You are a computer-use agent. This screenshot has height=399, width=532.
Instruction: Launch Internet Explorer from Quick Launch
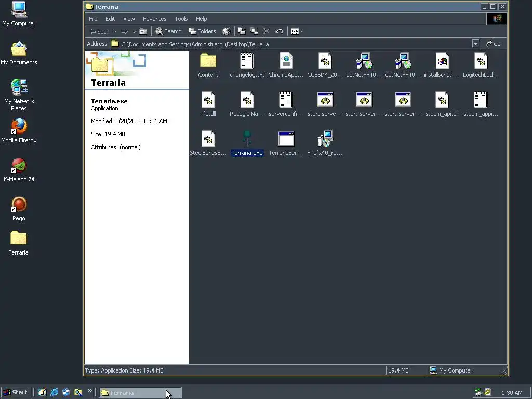click(54, 393)
